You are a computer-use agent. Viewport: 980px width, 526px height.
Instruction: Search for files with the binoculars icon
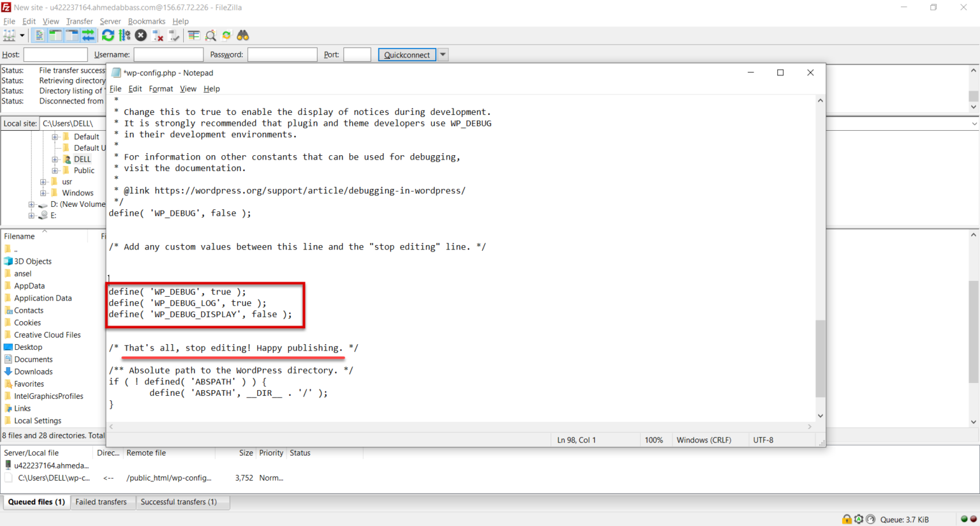pyautogui.click(x=242, y=35)
